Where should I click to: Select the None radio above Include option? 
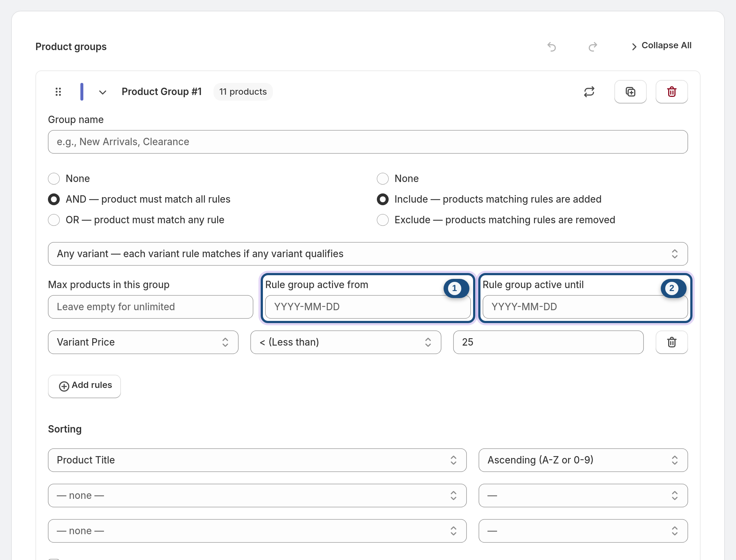point(383,179)
